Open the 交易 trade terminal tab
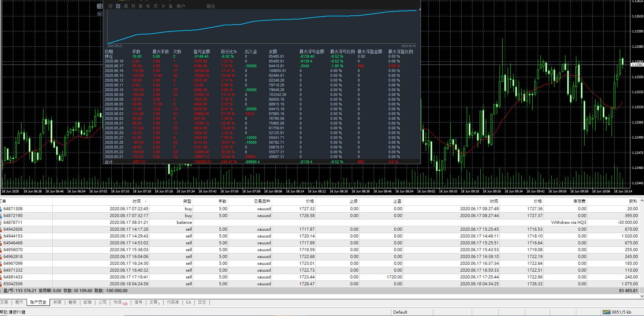Screen dimensions: 644x316 (4, 302)
